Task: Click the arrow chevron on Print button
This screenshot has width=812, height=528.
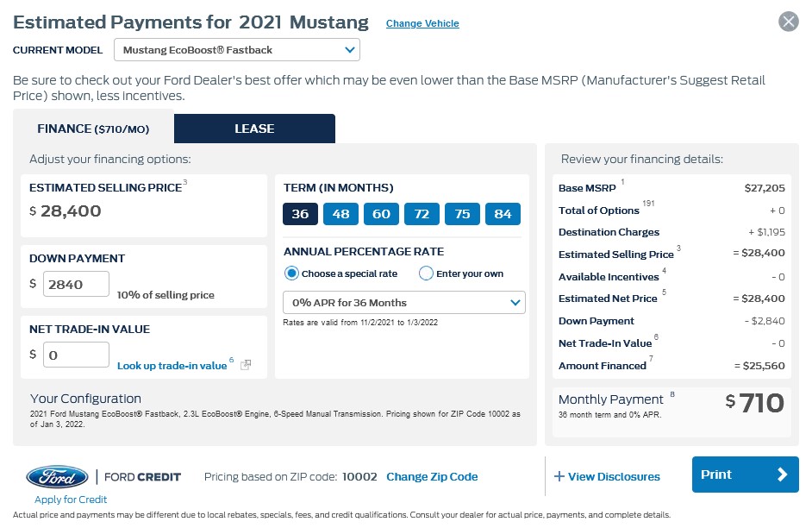Action: coord(782,475)
